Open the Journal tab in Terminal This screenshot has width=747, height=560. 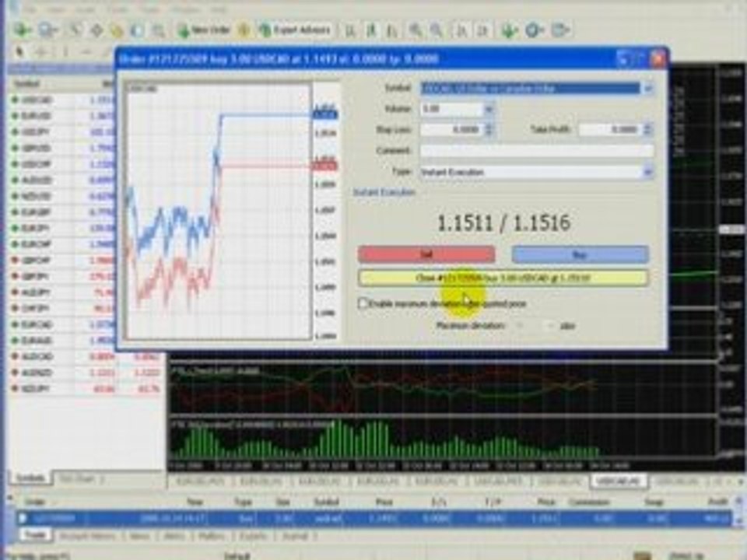tap(294, 536)
